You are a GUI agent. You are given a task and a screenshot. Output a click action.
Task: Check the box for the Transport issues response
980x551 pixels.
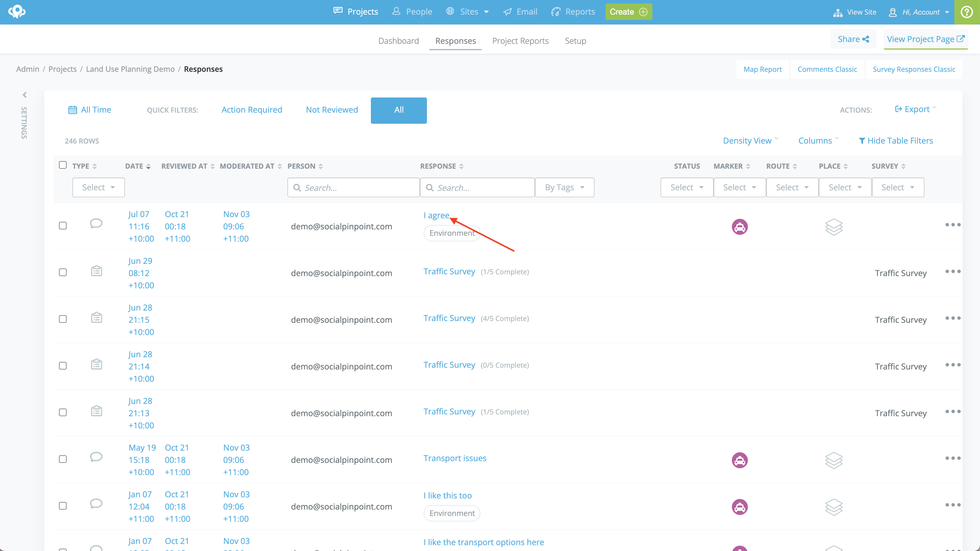point(63,459)
